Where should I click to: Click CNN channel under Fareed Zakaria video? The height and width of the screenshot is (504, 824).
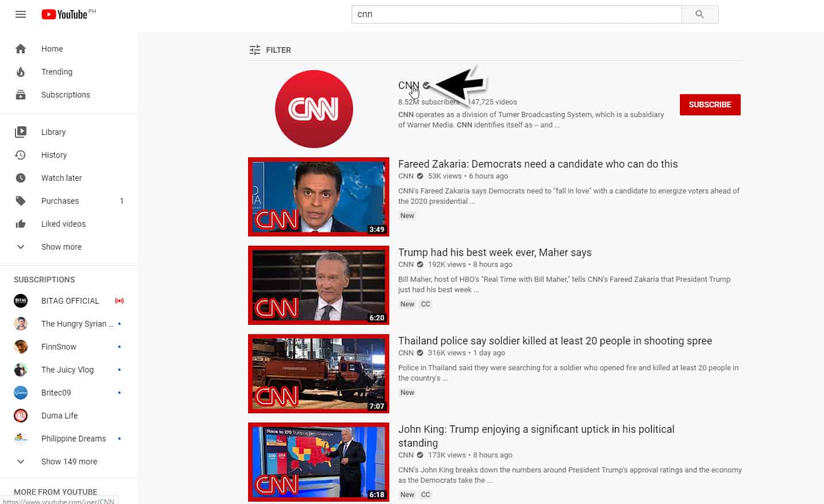point(405,176)
